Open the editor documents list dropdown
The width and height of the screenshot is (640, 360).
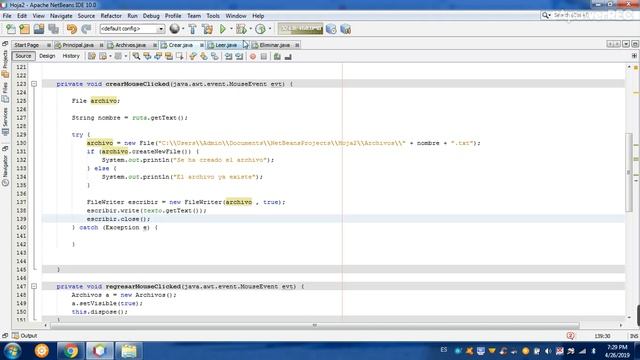click(x=626, y=44)
